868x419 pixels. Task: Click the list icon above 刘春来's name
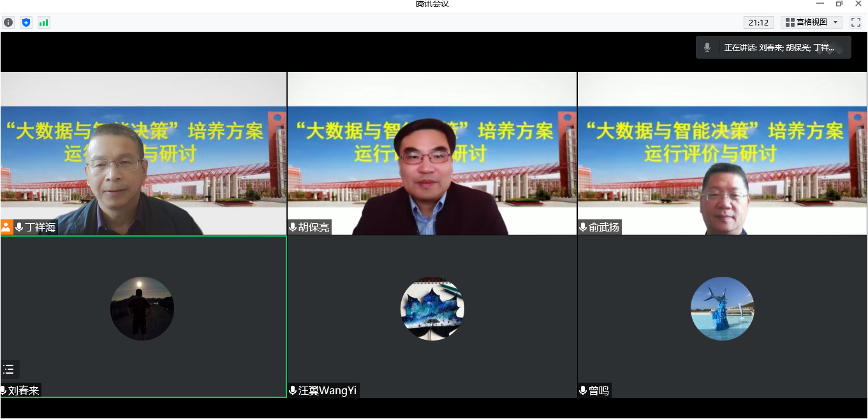[x=9, y=369]
